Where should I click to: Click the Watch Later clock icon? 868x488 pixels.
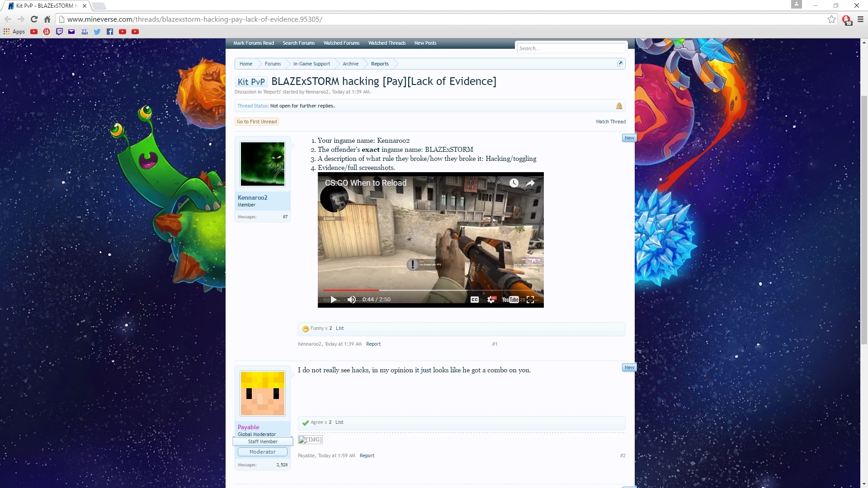point(514,183)
